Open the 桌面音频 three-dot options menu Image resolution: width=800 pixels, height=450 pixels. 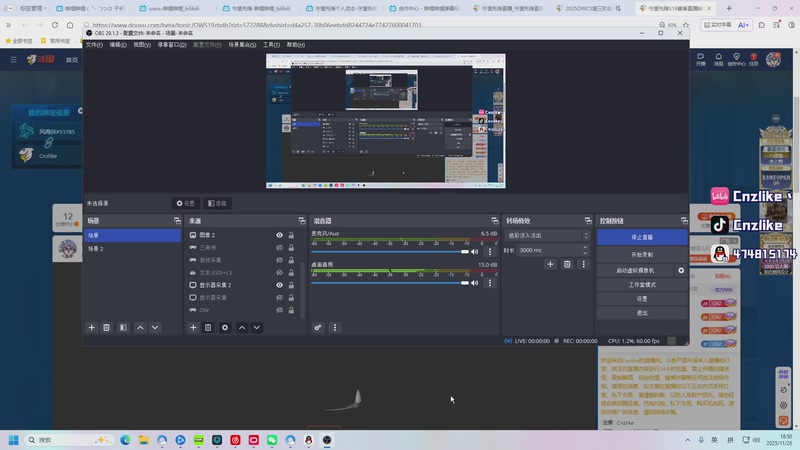point(489,283)
